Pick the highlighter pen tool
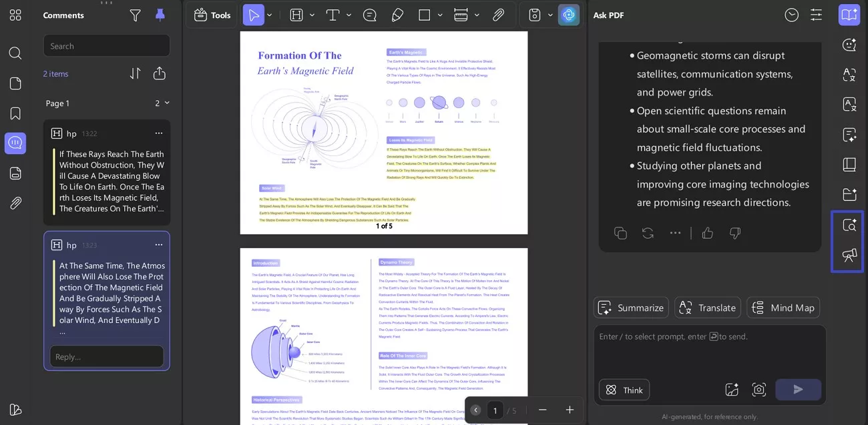 397,15
